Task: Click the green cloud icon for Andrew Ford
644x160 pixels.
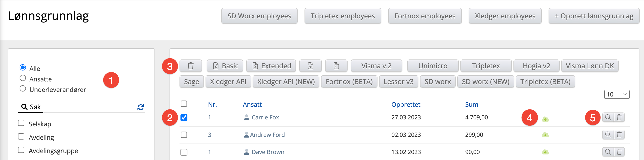Action: tap(545, 135)
